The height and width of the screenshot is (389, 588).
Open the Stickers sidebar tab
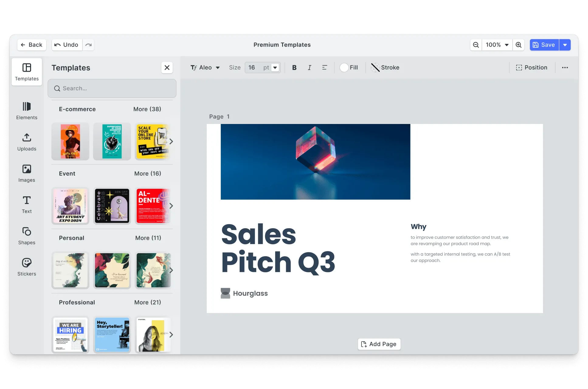coord(27,267)
